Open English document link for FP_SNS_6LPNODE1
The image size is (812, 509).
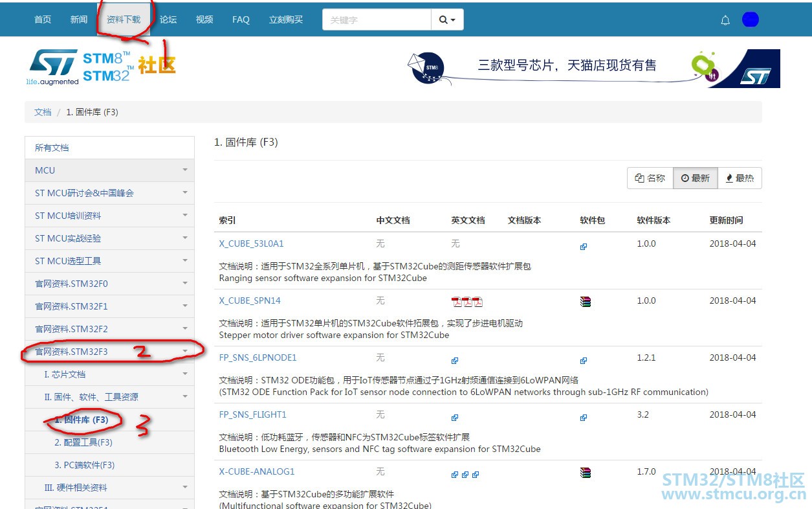(x=455, y=361)
